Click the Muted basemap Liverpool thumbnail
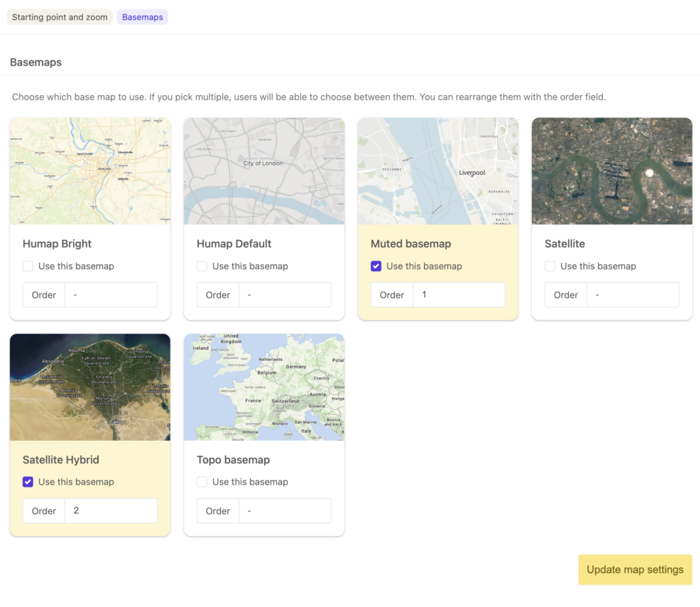The height and width of the screenshot is (607, 700). [x=438, y=171]
